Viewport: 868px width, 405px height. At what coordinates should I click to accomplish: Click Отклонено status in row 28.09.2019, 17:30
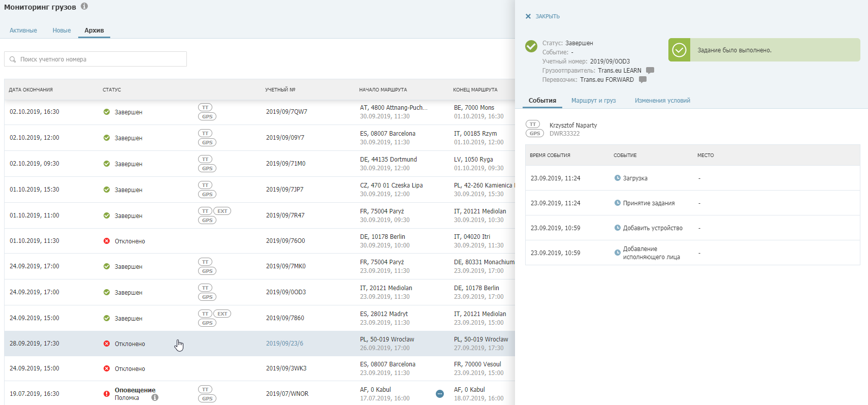point(130,344)
